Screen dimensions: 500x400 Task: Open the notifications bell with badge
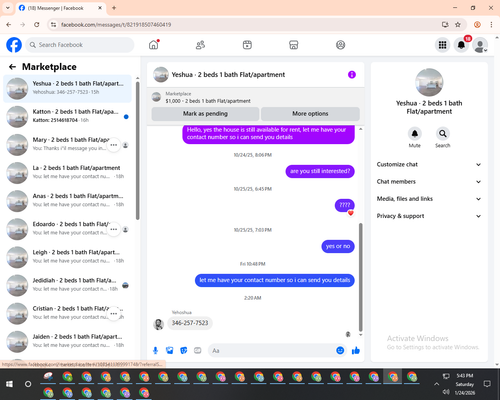tap(461, 45)
